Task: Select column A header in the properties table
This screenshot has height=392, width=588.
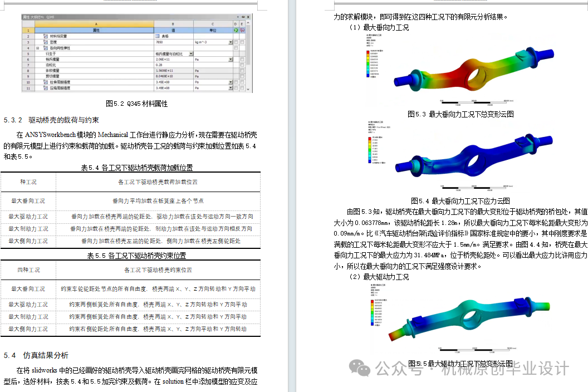Action: [95, 24]
